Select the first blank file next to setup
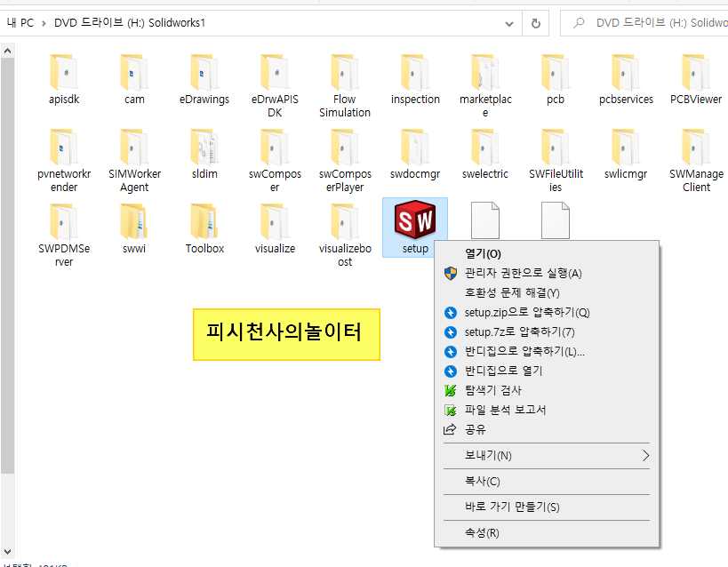 click(x=485, y=220)
